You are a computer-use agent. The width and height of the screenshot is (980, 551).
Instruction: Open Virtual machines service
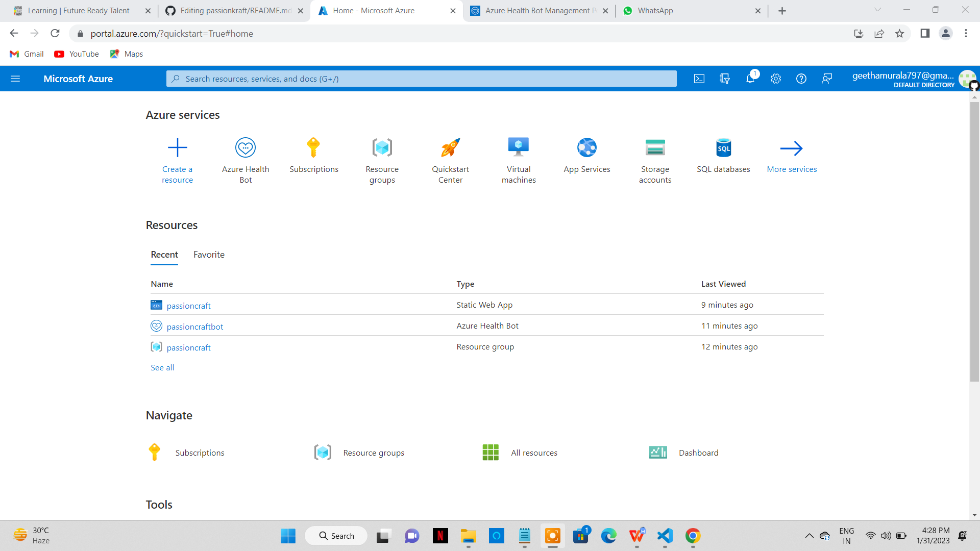(x=518, y=159)
